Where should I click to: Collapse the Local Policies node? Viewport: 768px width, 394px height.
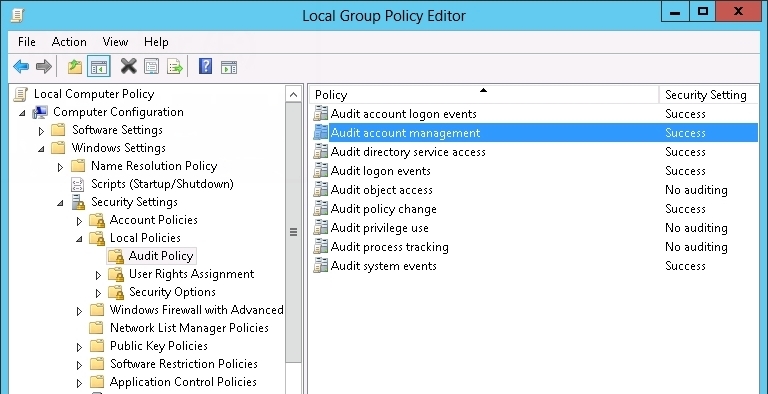point(79,239)
